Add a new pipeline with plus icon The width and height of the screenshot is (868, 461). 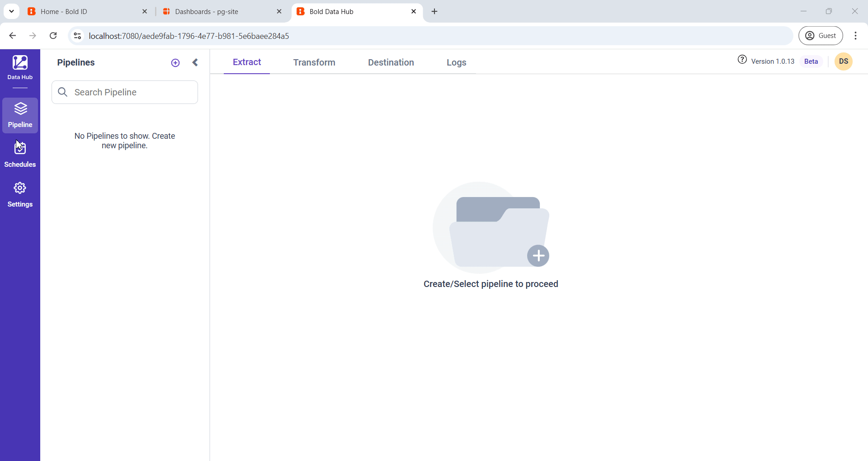(x=175, y=63)
